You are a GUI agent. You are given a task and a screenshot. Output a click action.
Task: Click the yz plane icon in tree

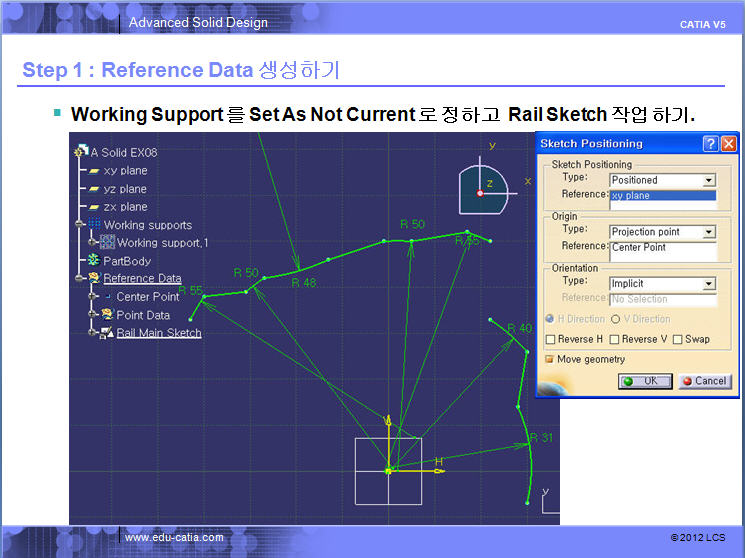coord(95,189)
